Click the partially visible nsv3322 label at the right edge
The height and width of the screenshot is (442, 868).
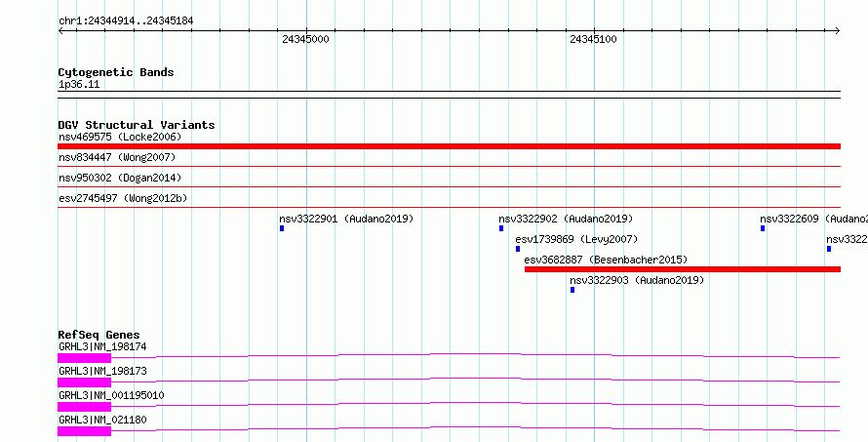pos(847,239)
